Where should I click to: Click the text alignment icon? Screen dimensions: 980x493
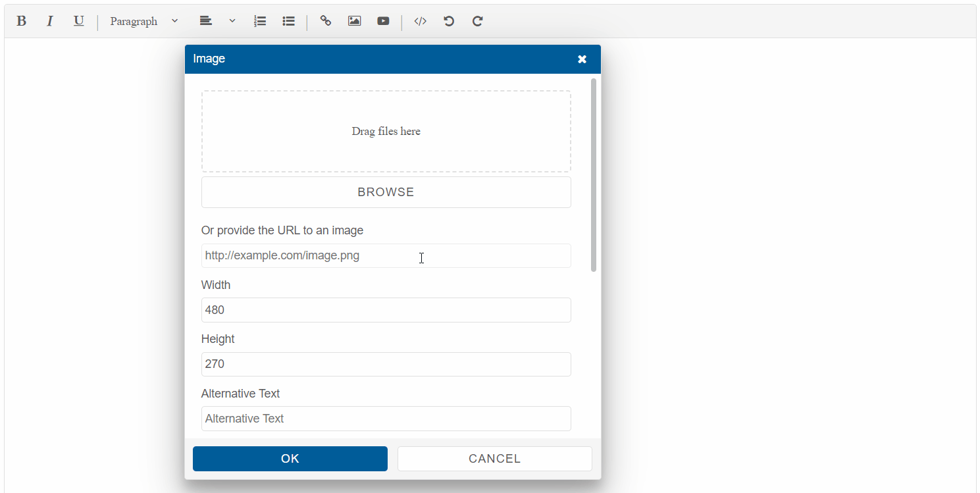pyautogui.click(x=206, y=21)
